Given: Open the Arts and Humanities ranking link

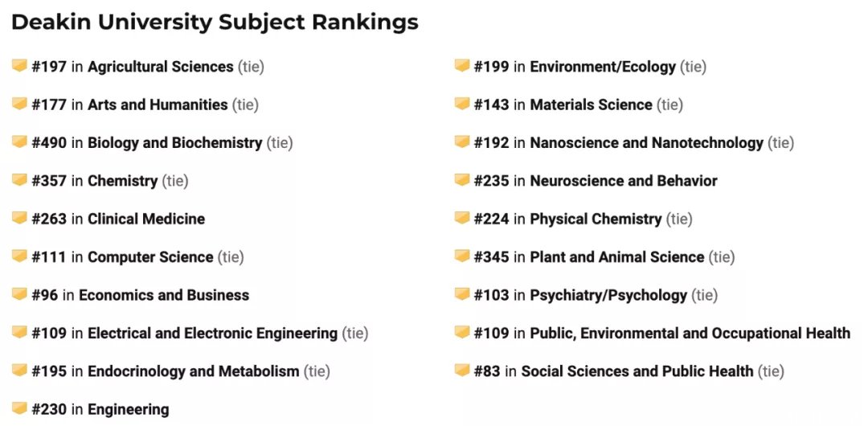Looking at the screenshot, I should click(x=158, y=104).
